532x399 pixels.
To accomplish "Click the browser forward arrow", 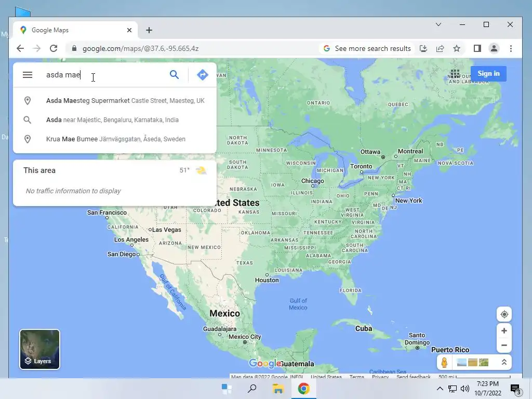I will point(37,48).
